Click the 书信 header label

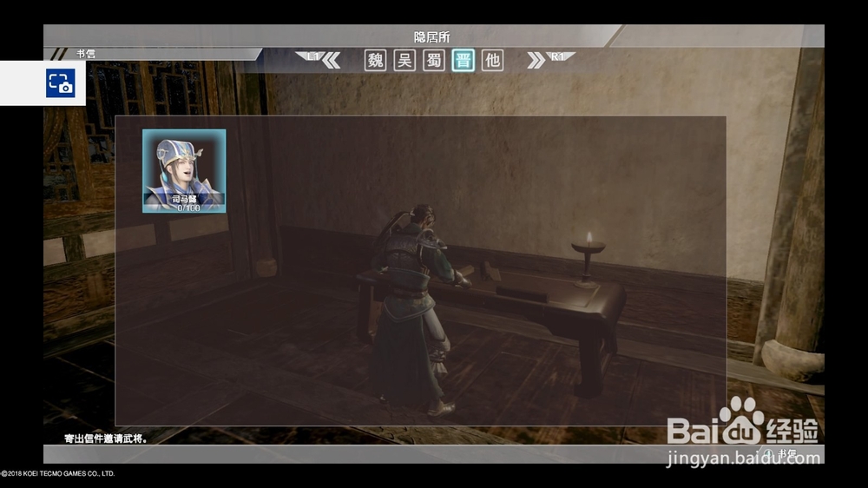[86, 54]
